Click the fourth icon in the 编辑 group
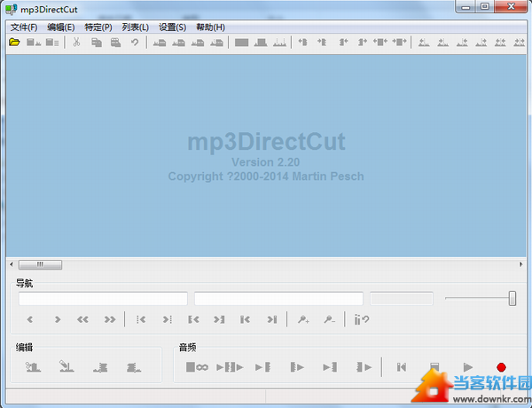Viewport: 532px width, 408px height. click(x=134, y=367)
